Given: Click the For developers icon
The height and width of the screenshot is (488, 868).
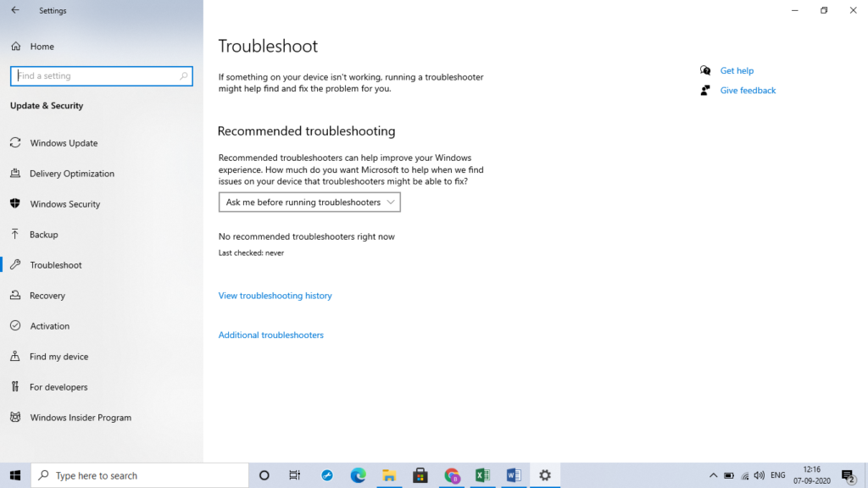Looking at the screenshot, I should [15, 387].
